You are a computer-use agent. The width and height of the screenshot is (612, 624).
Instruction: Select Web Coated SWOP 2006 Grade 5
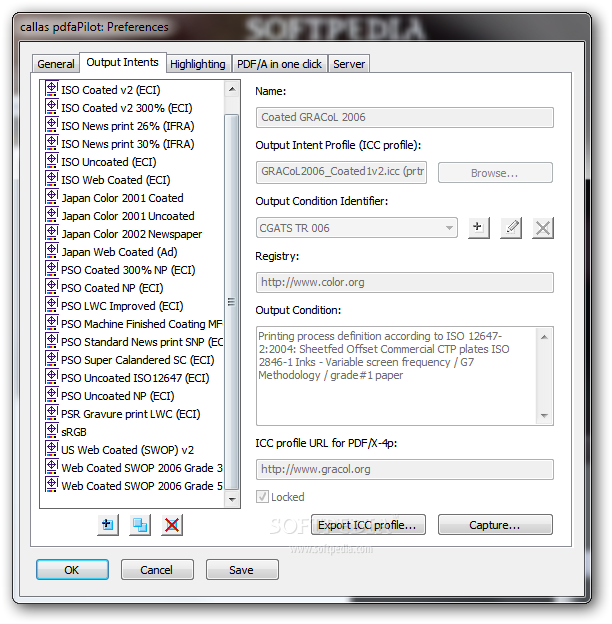[x=142, y=486]
